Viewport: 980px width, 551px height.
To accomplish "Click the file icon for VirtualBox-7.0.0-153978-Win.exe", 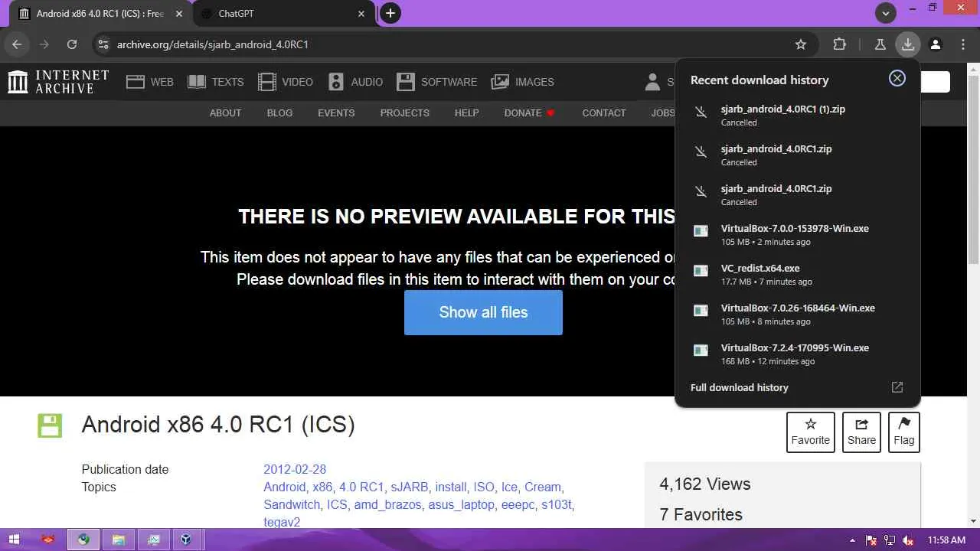I will (701, 230).
